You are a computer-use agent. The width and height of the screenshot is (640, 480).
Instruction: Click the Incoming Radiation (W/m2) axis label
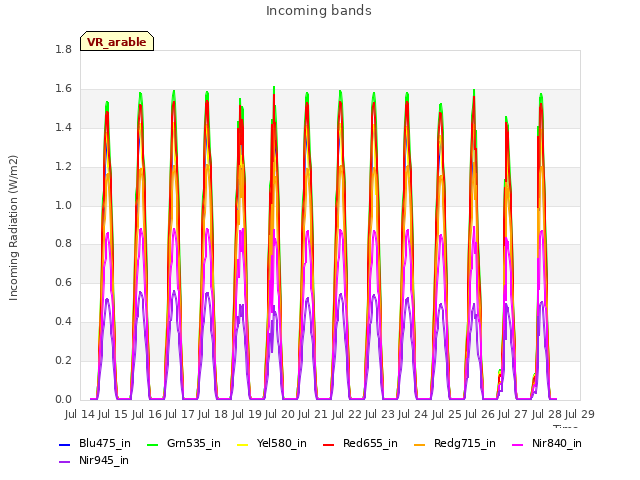click(13, 227)
